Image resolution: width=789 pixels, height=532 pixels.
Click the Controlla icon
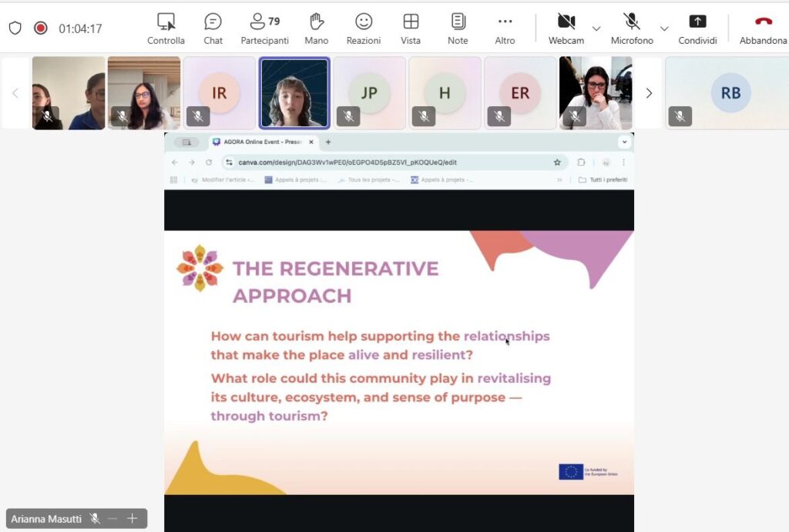[x=166, y=28]
